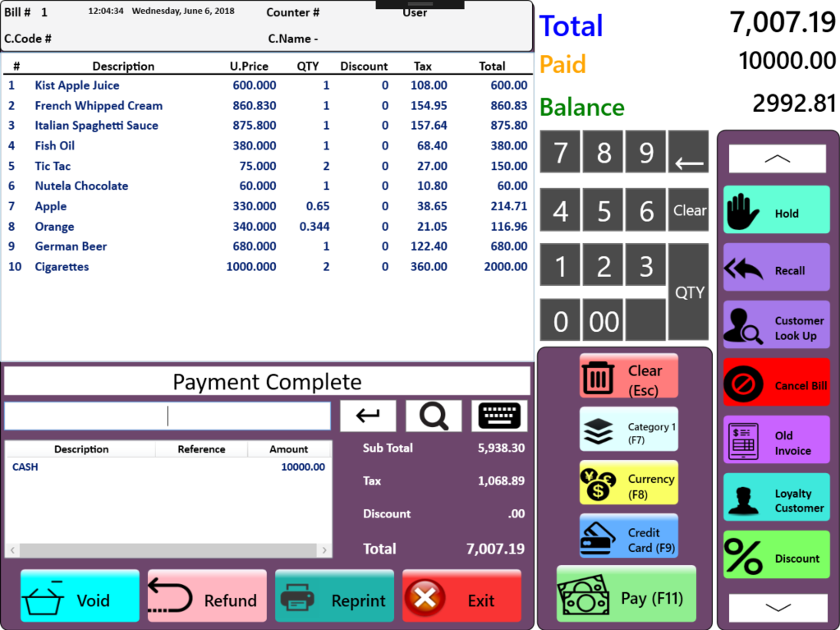Tap numpad key 3
This screenshot has height=630, width=840.
point(645,264)
